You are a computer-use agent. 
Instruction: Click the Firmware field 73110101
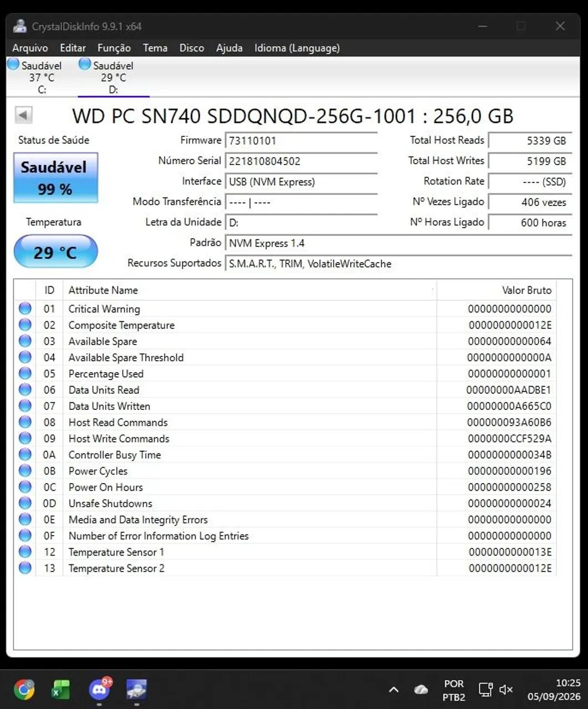(301, 141)
